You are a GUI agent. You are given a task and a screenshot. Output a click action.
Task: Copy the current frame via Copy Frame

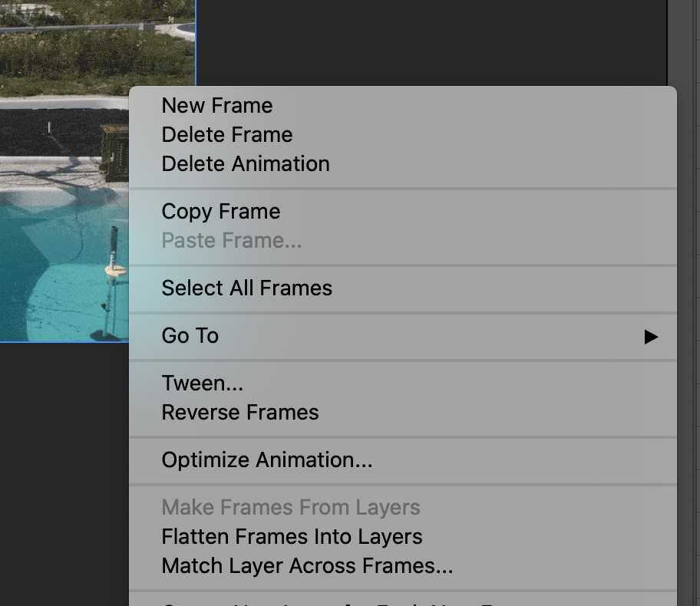[x=220, y=211]
